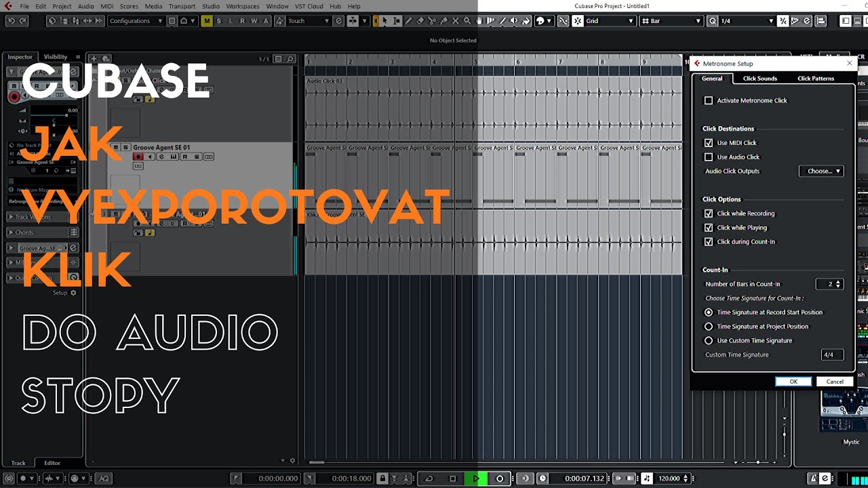The height and width of the screenshot is (488, 868).
Task: Click the Record transport button
Action: [500, 479]
